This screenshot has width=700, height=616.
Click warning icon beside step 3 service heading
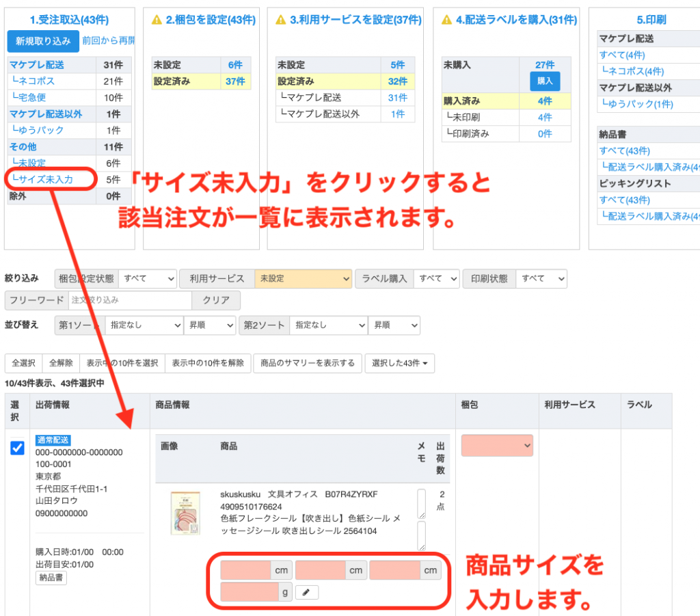coord(281,20)
